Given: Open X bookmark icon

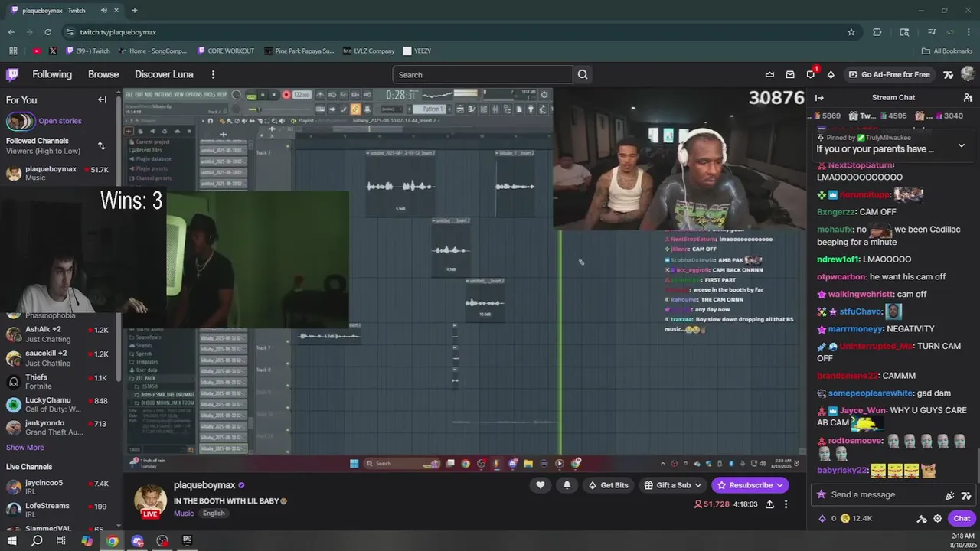Looking at the screenshot, I should coord(53,51).
